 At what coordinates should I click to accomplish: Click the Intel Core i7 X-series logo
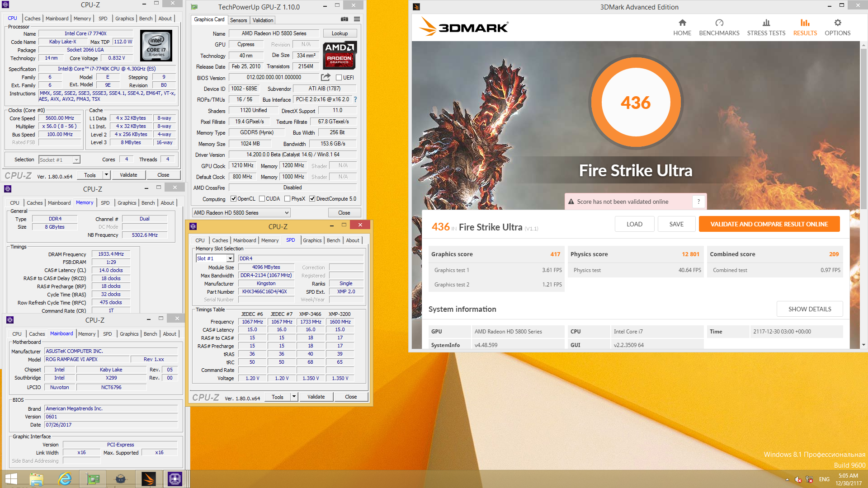coord(156,46)
